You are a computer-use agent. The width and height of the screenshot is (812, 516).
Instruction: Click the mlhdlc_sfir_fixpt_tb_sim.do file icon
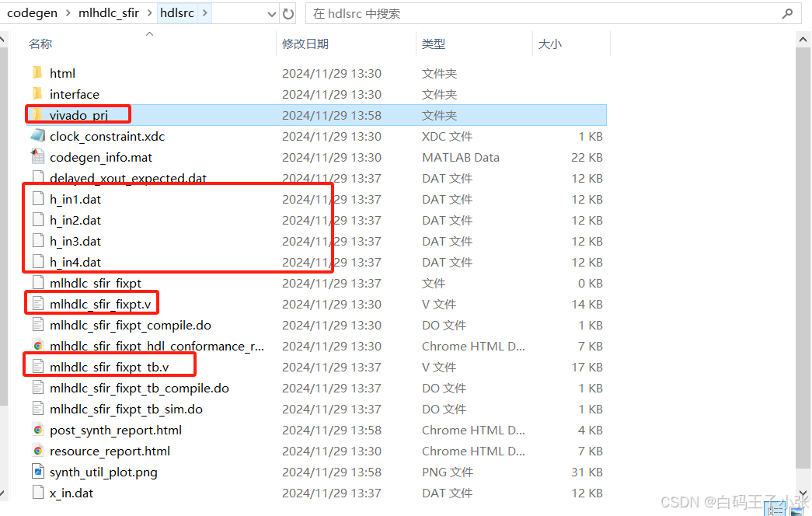tap(38, 409)
